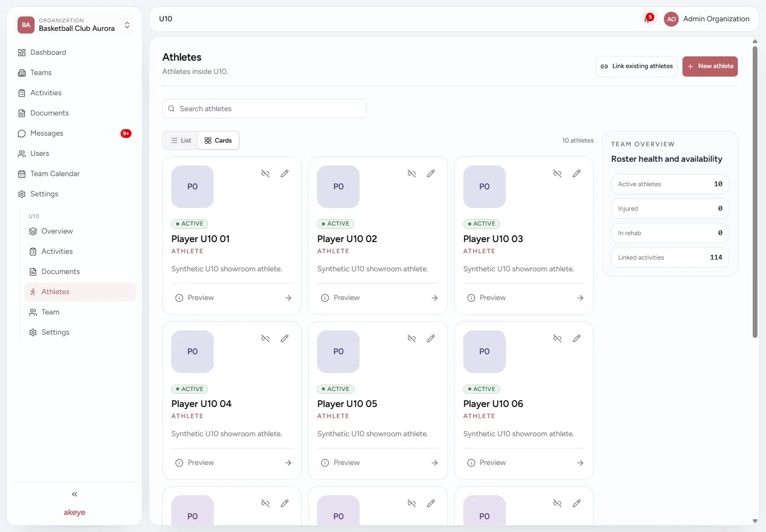Image resolution: width=766 pixels, height=532 pixels.
Task: Click Active athletes stat row
Action: (x=670, y=184)
